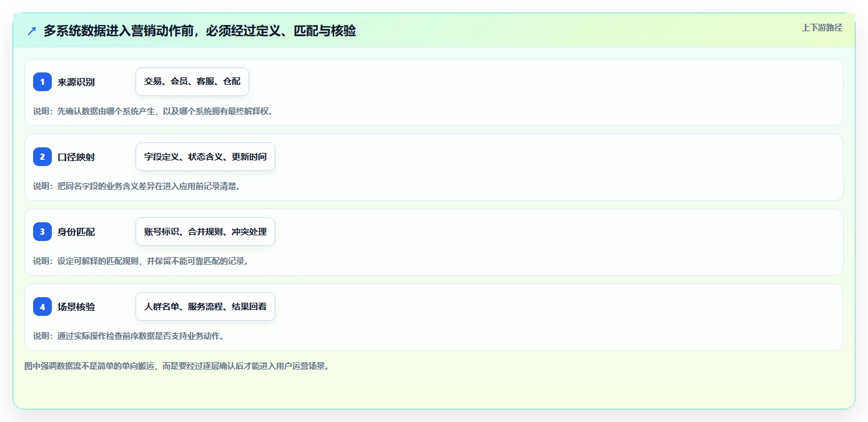Select the 口径映射 step title
The height and width of the screenshot is (422, 868).
pos(76,157)
